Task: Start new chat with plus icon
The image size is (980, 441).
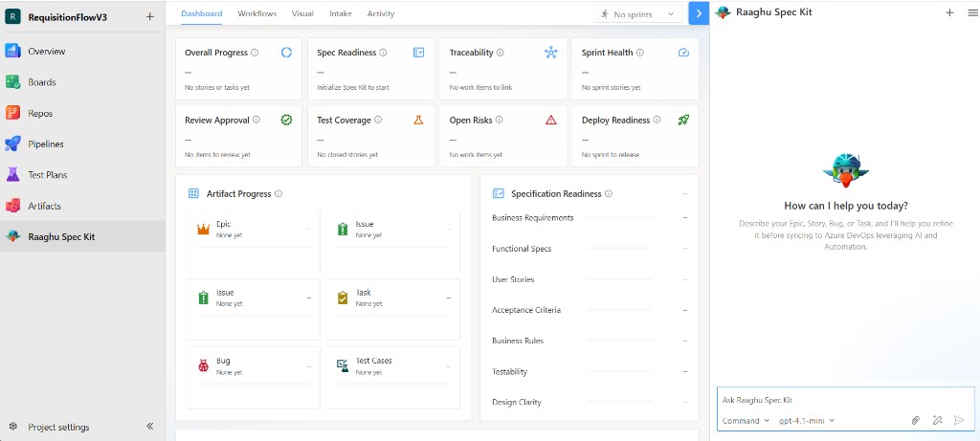Action: 949,12
